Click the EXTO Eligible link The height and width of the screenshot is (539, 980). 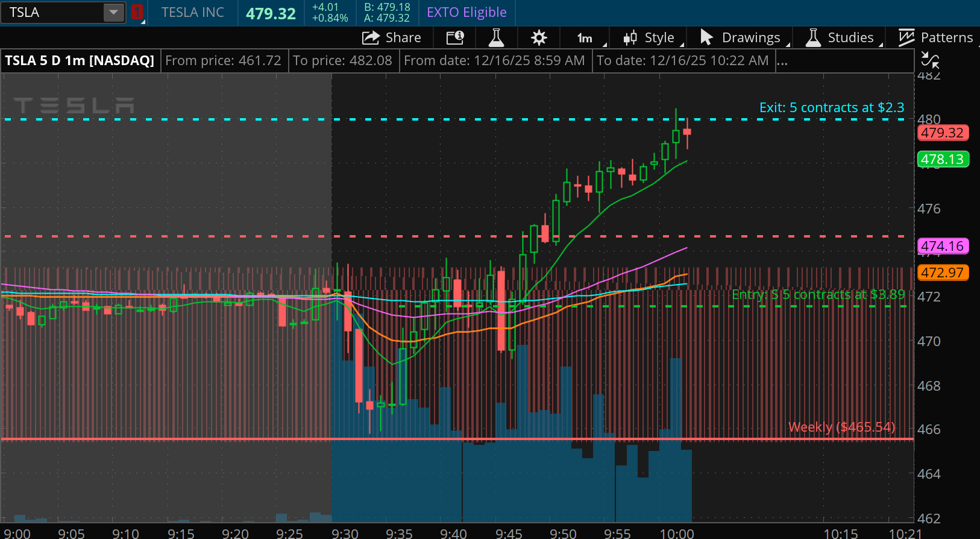point(466,12)
